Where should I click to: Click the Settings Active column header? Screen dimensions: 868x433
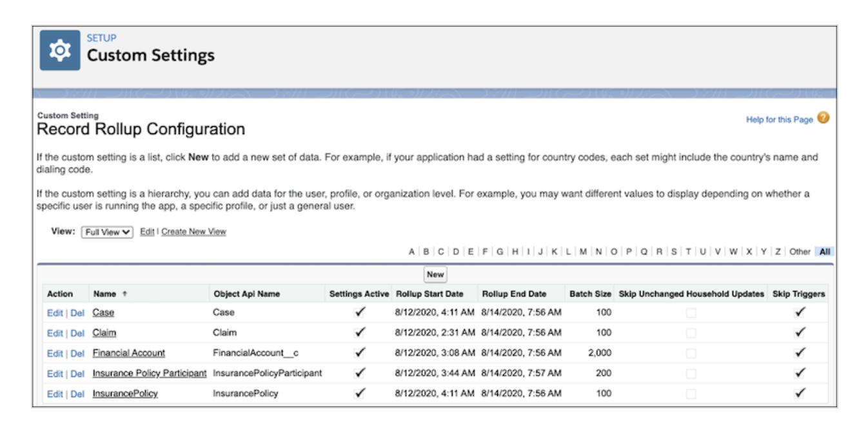(359, 294)
